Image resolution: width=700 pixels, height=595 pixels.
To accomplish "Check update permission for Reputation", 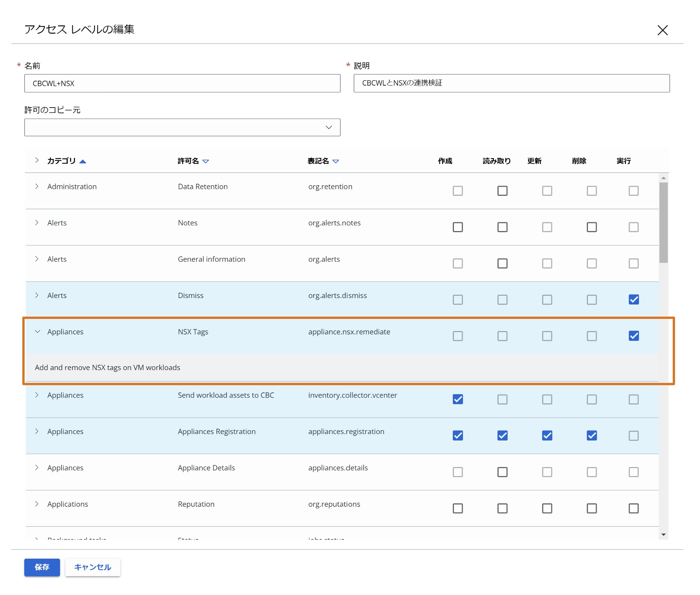I will (547, 508).
